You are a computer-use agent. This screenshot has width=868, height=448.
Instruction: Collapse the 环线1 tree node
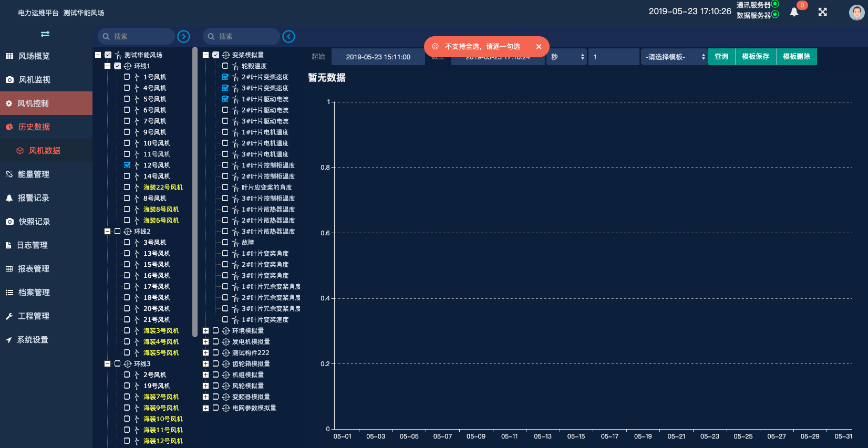click(x=108, y=66)
